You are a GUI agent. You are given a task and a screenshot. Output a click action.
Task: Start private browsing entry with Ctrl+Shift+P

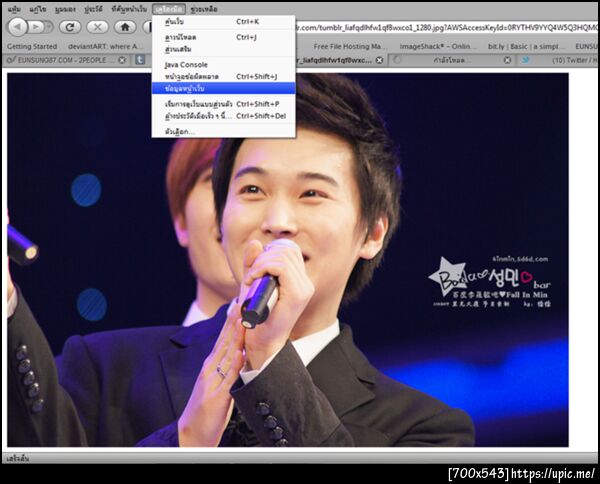point(224,104)
